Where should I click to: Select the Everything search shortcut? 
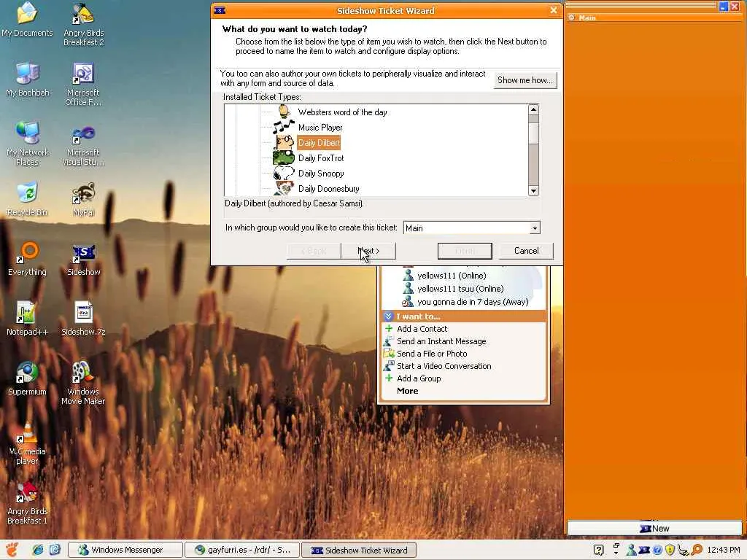(27, 259)
